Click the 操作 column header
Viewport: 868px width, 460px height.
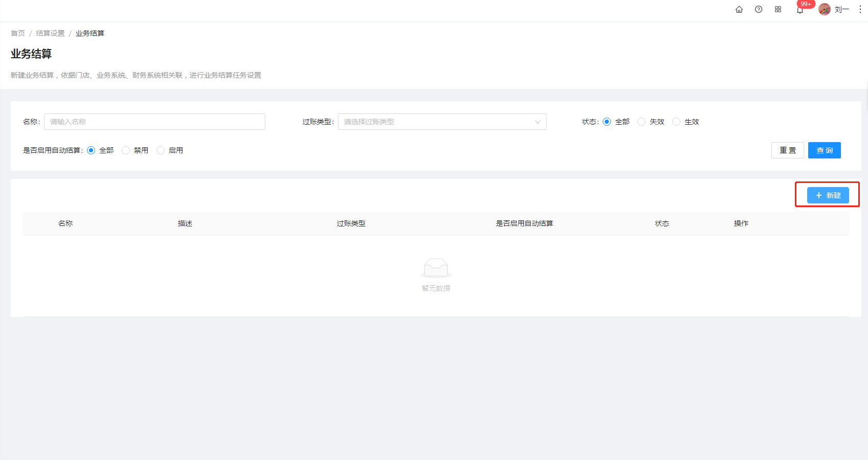(x=741, y=223)
